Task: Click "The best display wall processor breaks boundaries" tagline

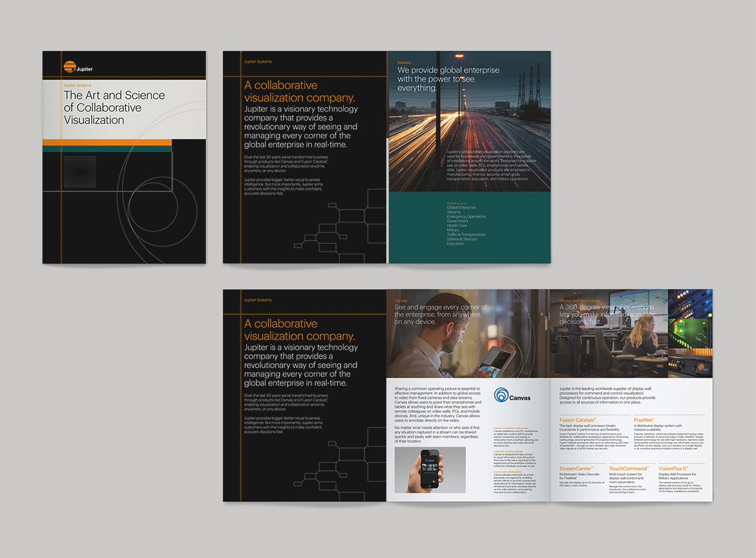Action: point(589,428)
